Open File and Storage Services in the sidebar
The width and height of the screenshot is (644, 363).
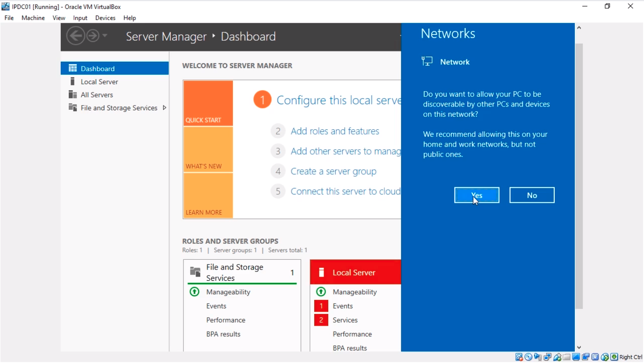115,107
